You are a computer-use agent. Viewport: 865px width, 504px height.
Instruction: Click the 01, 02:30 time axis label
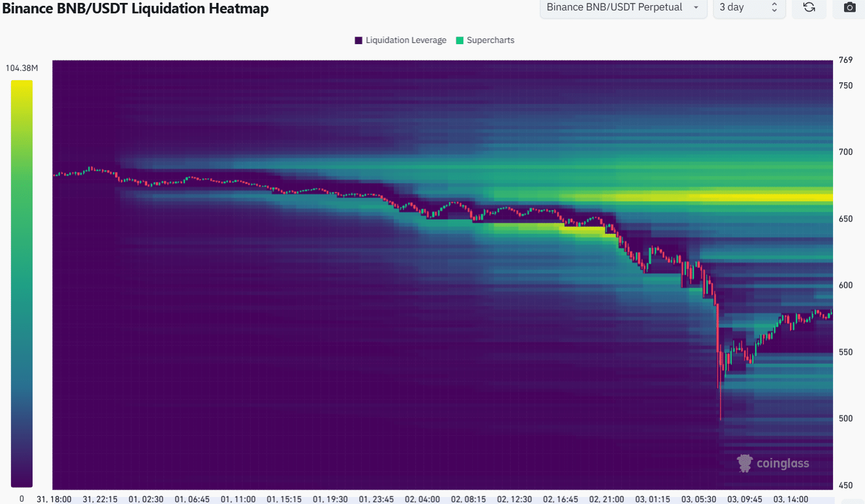146,499
